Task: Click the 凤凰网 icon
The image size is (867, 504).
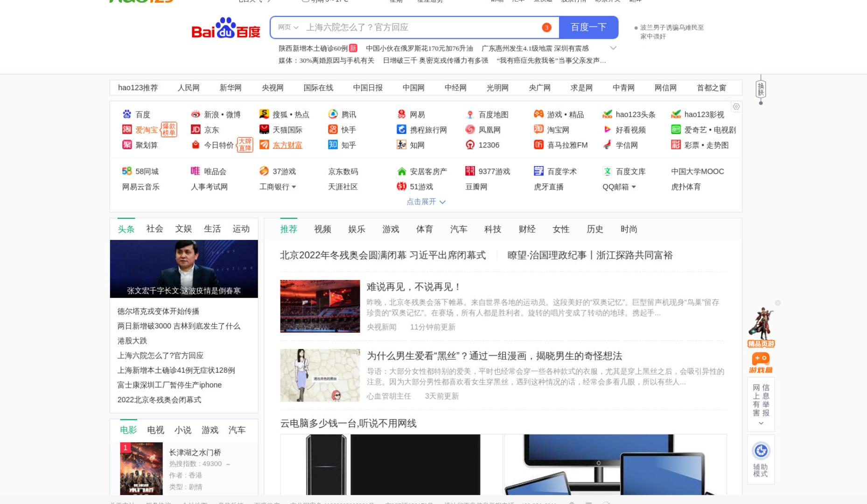Action: (x=470, y=130)
